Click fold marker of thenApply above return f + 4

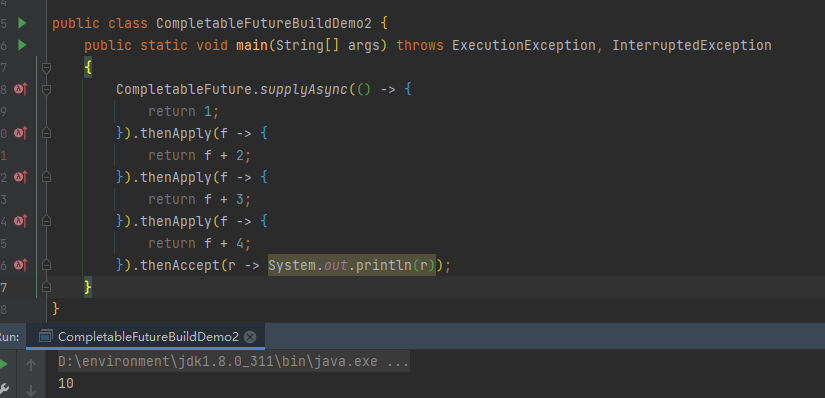pos(46,221)
